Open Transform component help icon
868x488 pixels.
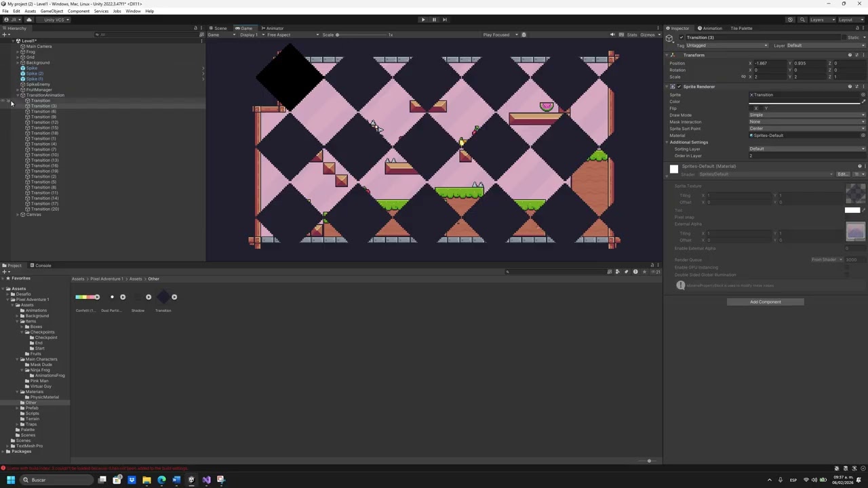tap(850, 55)
